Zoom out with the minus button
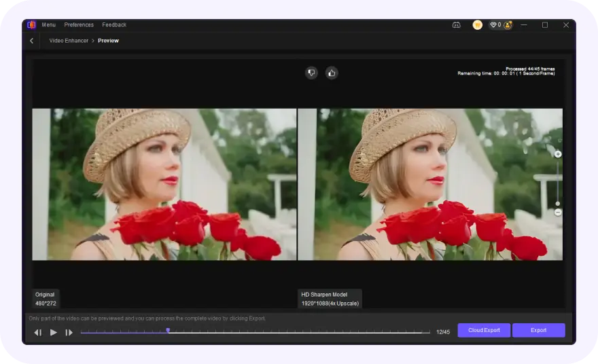This screenshot has width=598, height=364. click(x=558, y=213)
